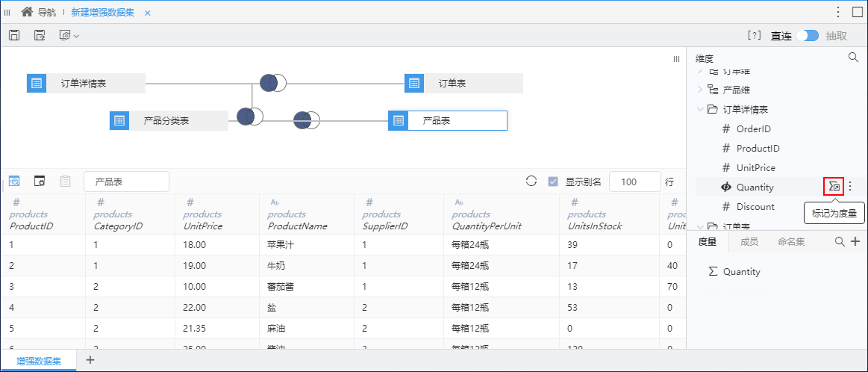Click the SupplierID column header
The width and height of the screenshot is (868, 372).
(399, 214)
